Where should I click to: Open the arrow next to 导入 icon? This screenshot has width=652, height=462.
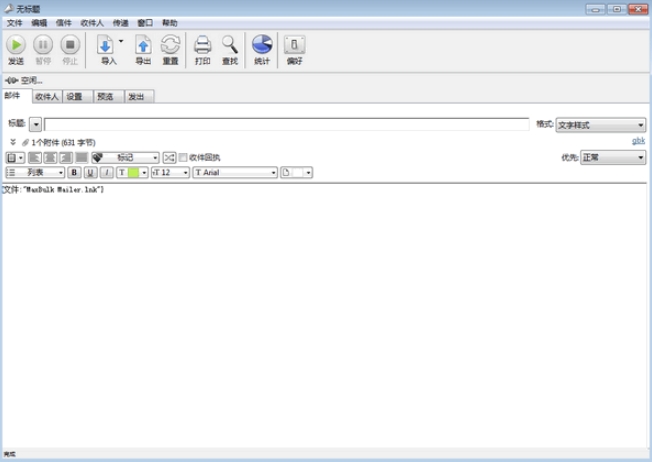[121, 41]
